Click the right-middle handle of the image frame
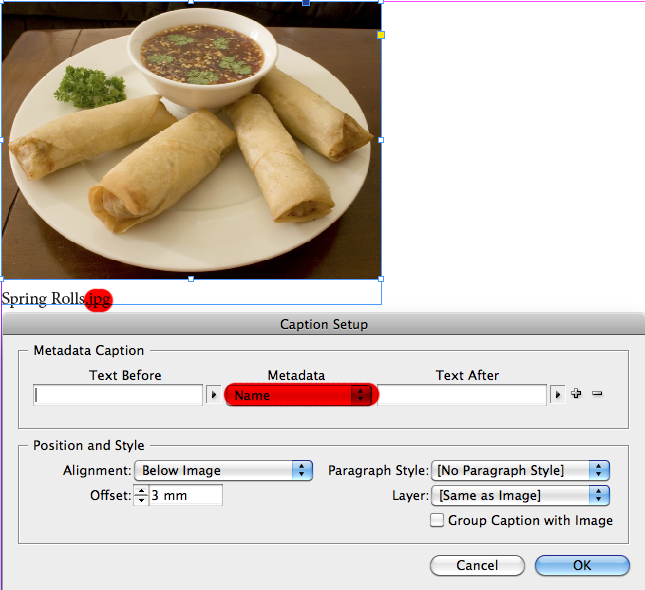Screen dimensions: 645x590 381,140
